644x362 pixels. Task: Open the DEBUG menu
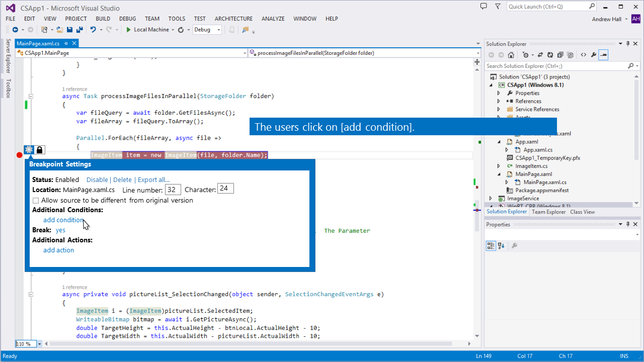[127, 19]
